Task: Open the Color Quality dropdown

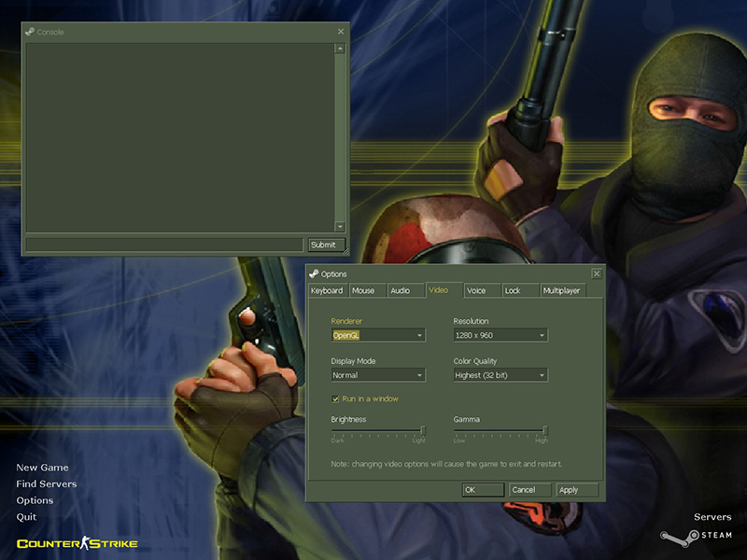Action: 500,375
